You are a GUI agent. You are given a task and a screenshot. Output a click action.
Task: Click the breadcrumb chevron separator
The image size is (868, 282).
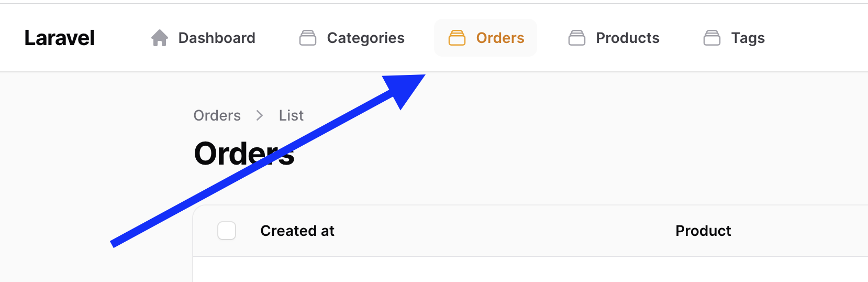[260, 115]
